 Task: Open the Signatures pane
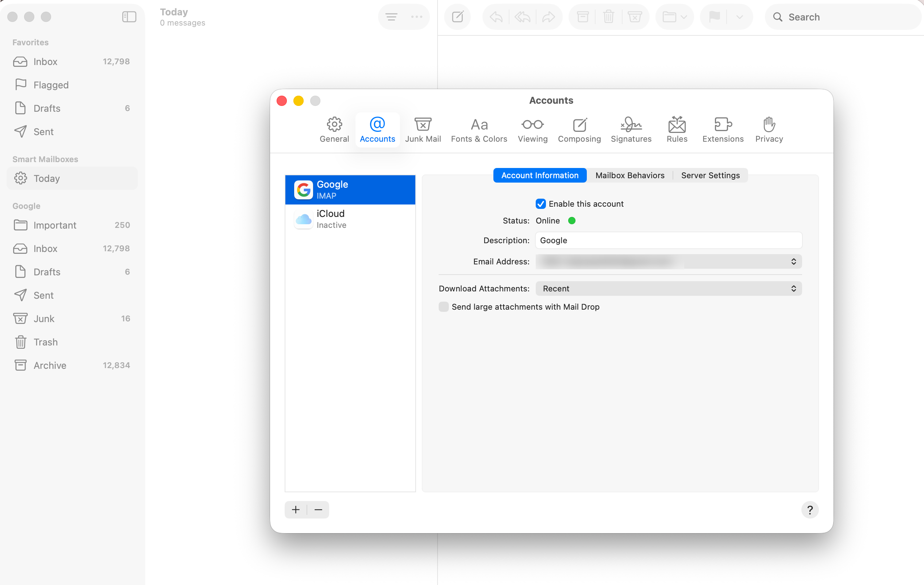(631, 130)
